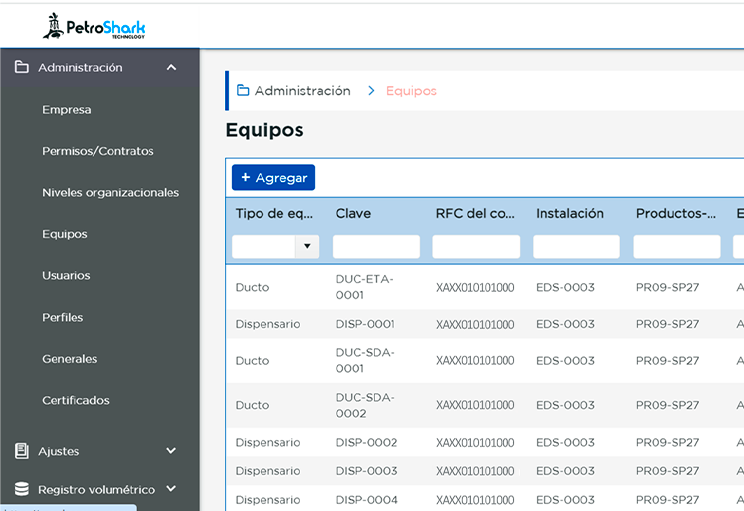The width and height of the screenshot is (744, 511).
Task: Click the breadcrumb chevron separator
Action: click(x=371, y=91)
